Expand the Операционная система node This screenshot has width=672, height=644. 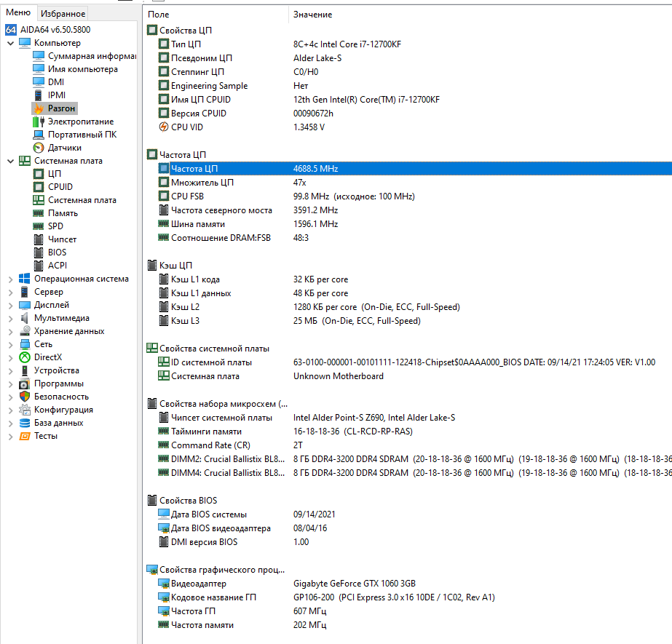(x=11, y=279)
